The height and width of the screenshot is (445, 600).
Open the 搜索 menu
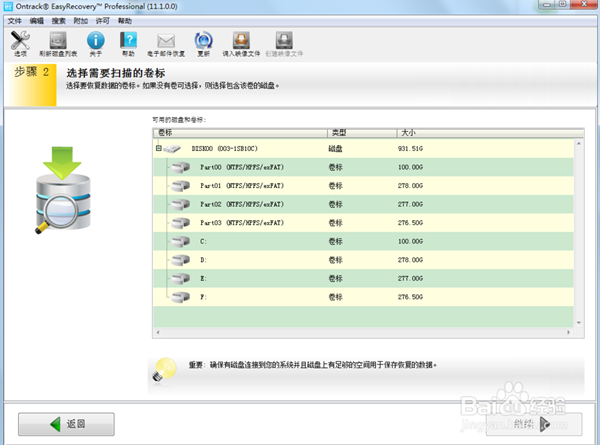(x=59, y=21)
